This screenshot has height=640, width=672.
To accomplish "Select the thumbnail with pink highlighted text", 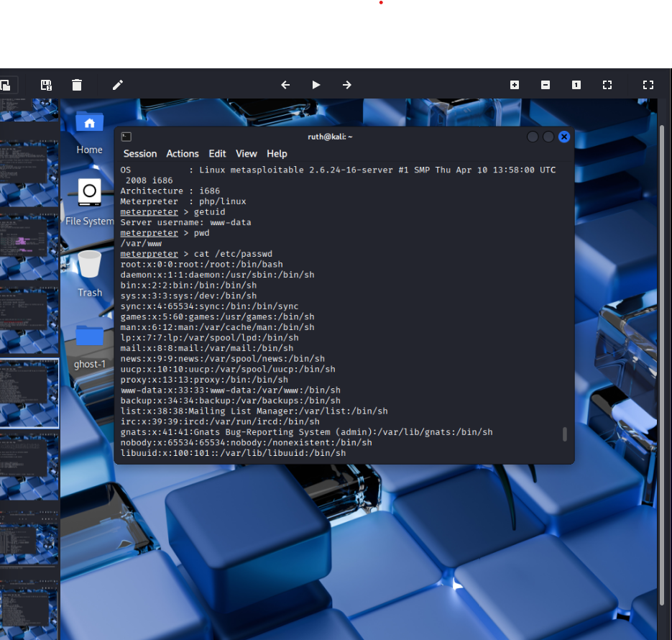I will click(29, 247).
